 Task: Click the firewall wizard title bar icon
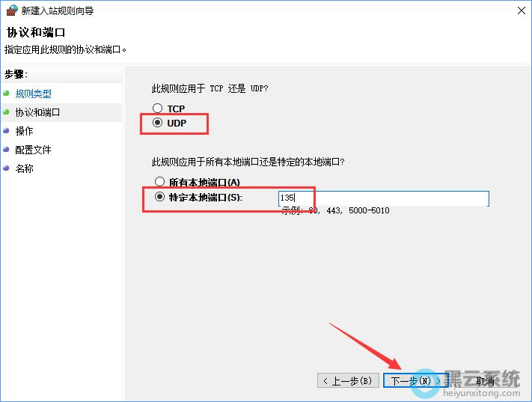click(10, 11)
